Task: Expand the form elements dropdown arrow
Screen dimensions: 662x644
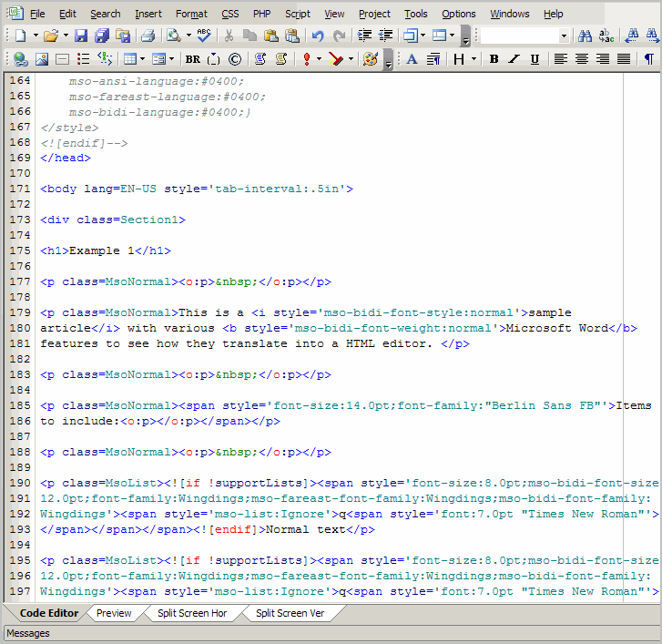Action: (x=171, y=59)
